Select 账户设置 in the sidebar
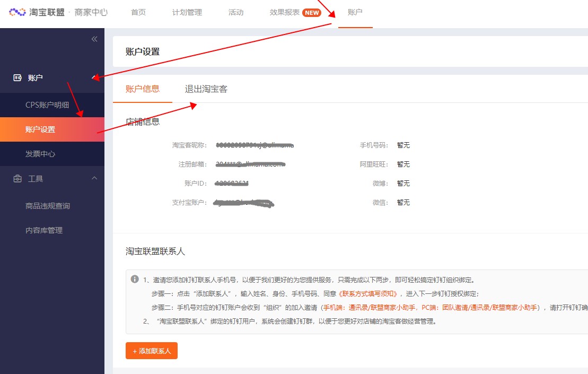The image size is (588, 374). (x=52, y=129)
